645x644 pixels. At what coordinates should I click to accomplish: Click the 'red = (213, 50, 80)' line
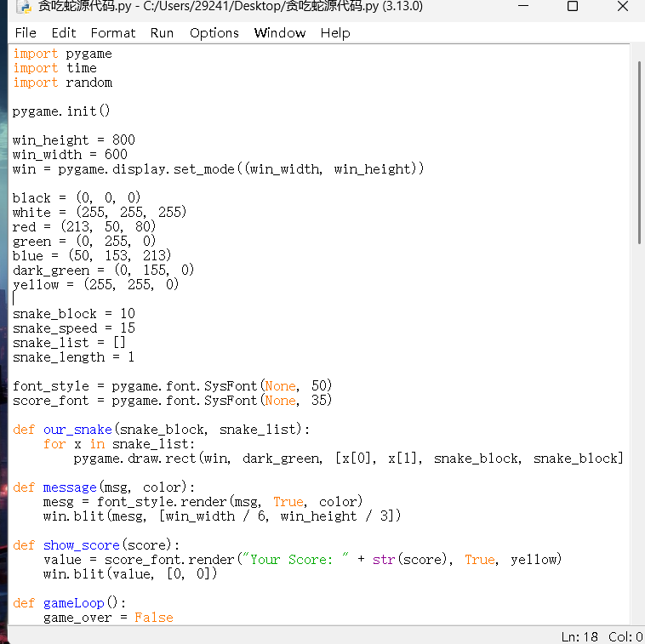click(x=84, y=226)
